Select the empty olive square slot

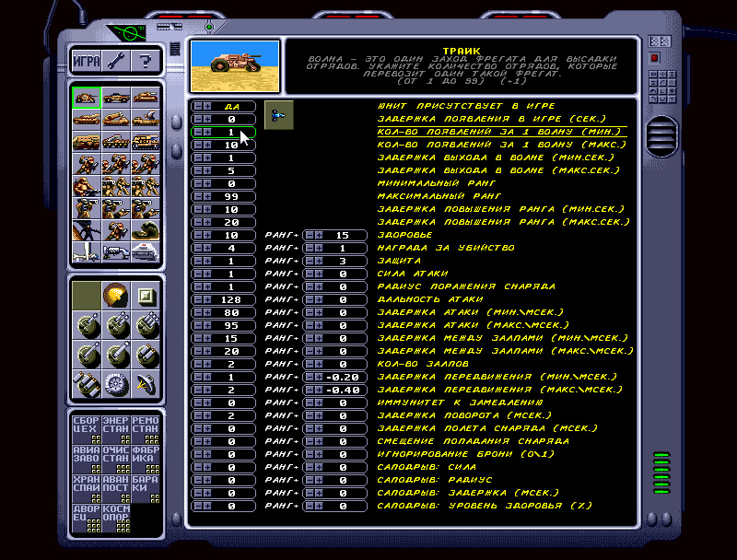tap(87, 296)
